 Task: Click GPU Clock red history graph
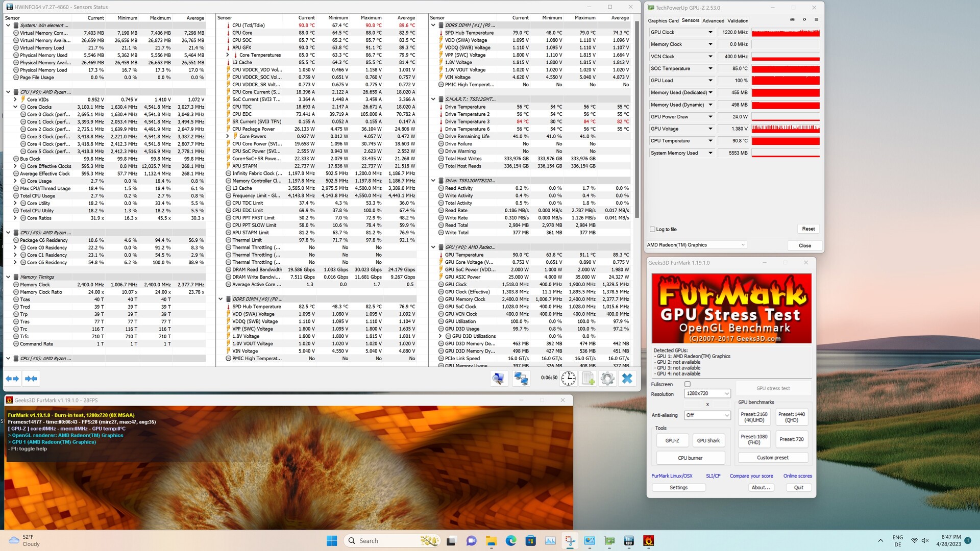click(x=786, y=32)
